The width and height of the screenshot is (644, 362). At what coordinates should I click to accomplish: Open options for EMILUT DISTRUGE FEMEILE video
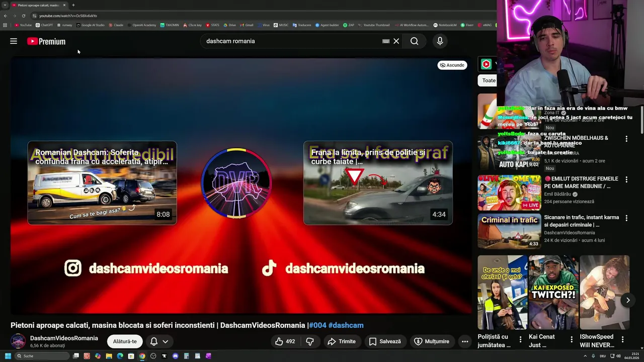(626, 179)
